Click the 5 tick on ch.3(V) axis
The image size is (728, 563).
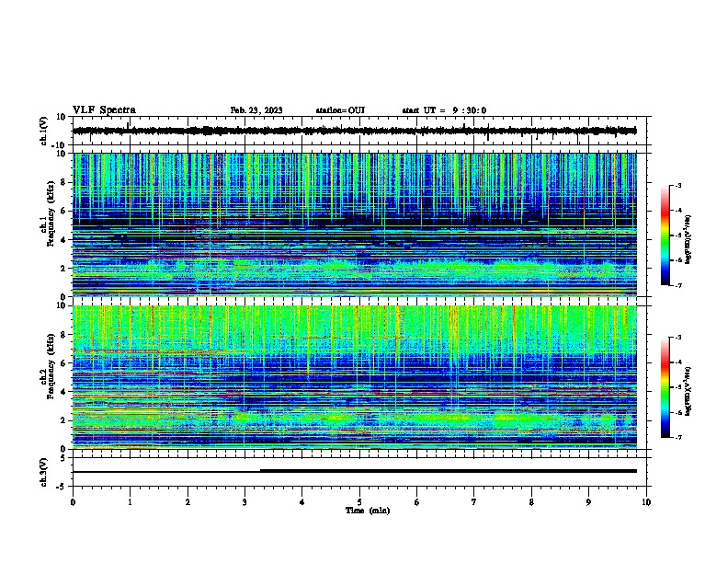click(x=64, y=458)
